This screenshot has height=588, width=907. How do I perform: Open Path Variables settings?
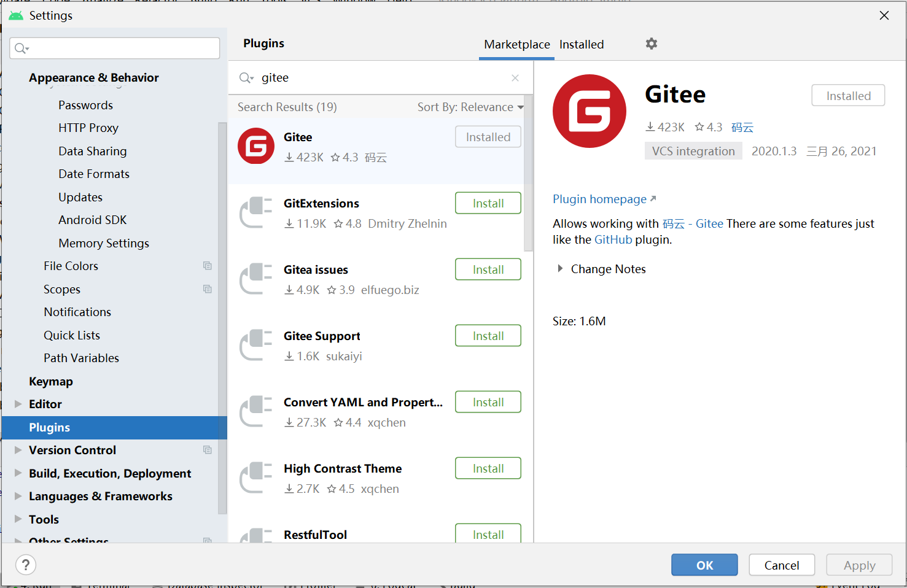(81, 358)
